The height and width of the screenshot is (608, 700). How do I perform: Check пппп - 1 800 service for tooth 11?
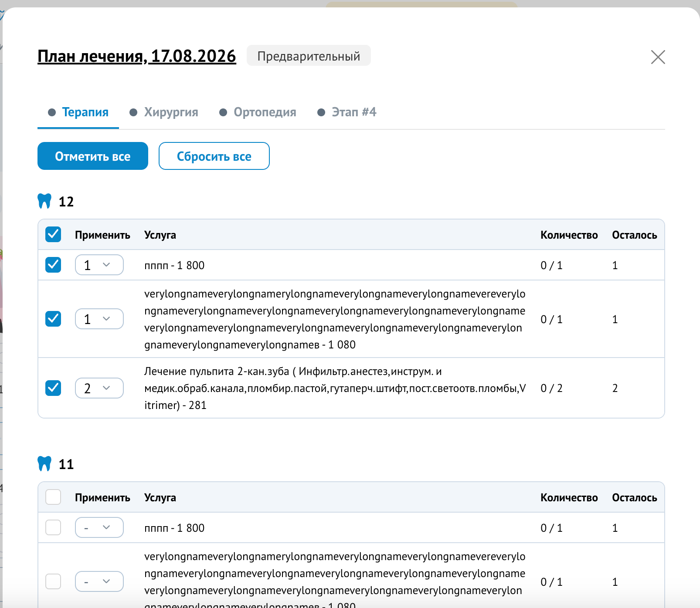tap(53, 527)
